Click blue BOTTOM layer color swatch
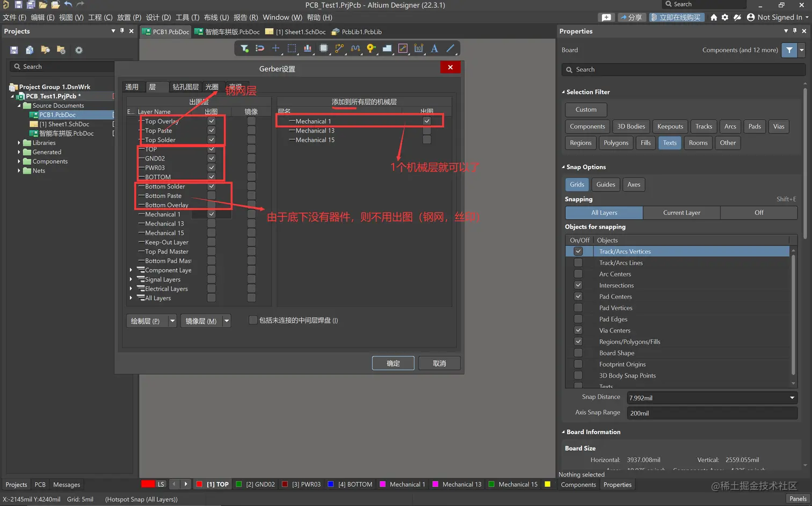Screen dimensions: 812x506 click(331, 484)
